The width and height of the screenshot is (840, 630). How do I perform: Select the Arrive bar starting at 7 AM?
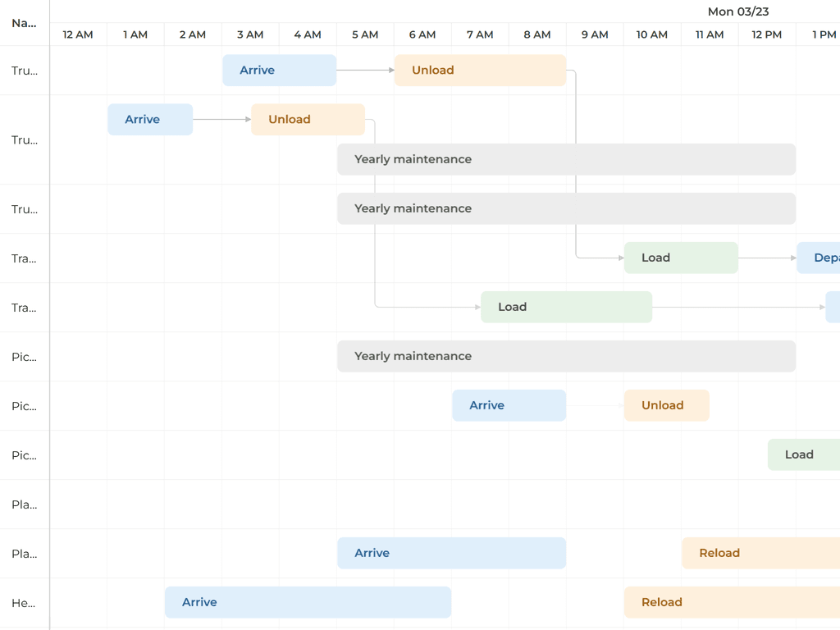[509, 405]
